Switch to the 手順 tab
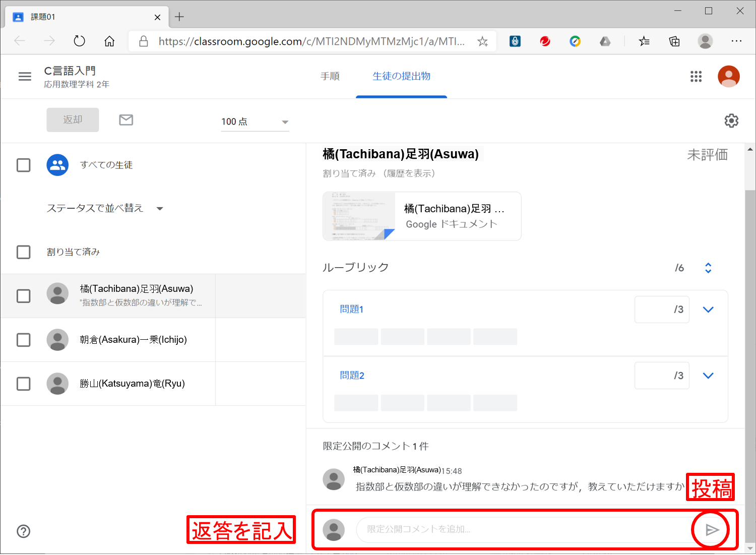The image size is (756, 555). [x=330, y=76]
